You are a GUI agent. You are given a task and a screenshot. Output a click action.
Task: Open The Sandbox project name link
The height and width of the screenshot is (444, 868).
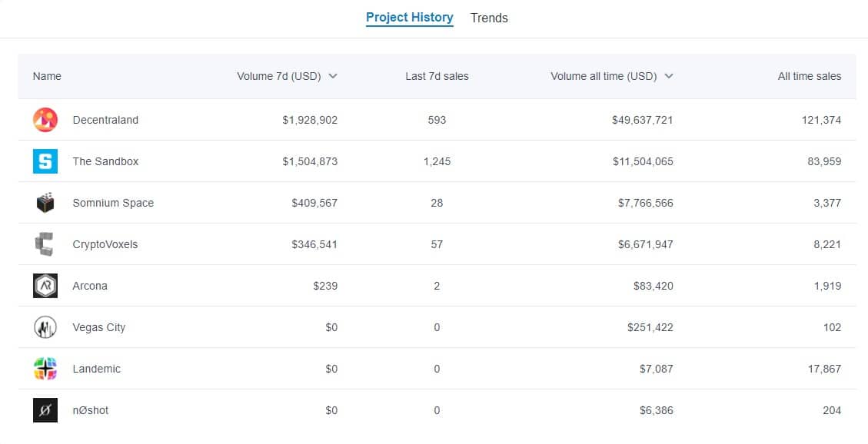(105, 161)
